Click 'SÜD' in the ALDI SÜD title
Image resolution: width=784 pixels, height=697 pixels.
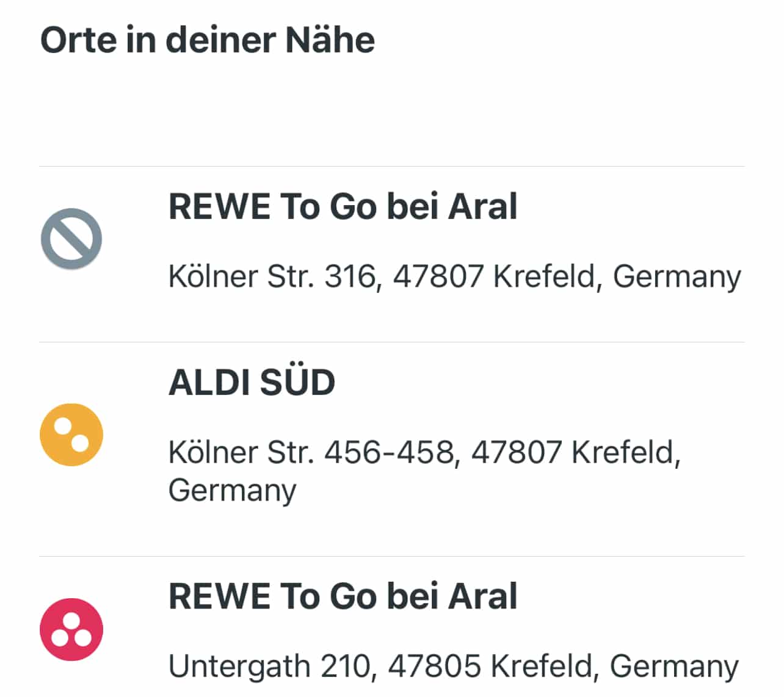tap(297, 383)
